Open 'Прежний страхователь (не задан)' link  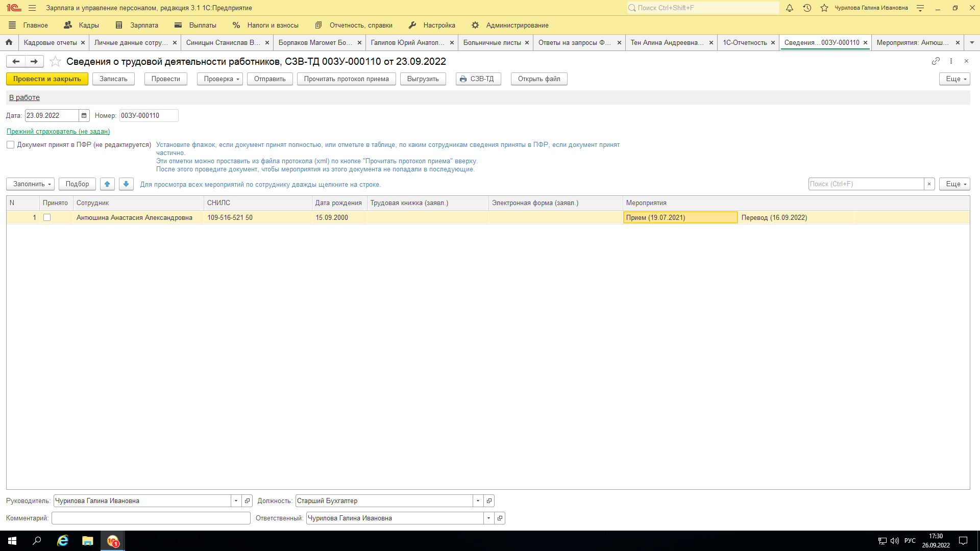click(58, 132)
